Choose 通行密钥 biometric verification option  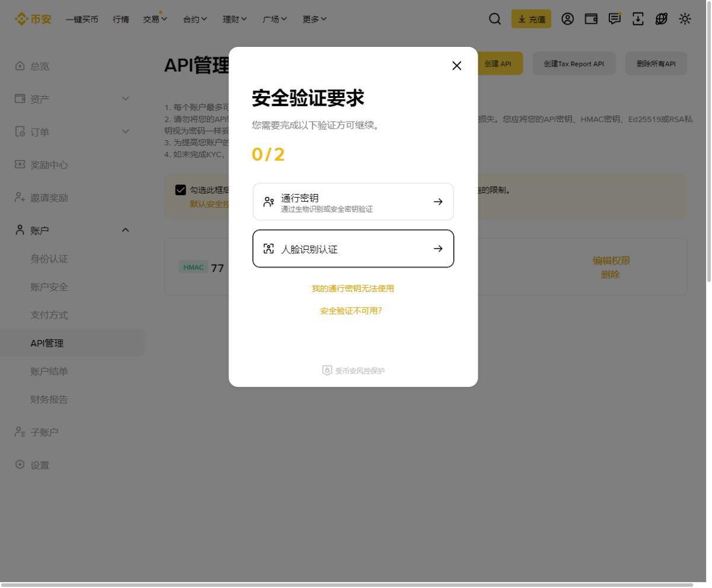tap(353, 202)
